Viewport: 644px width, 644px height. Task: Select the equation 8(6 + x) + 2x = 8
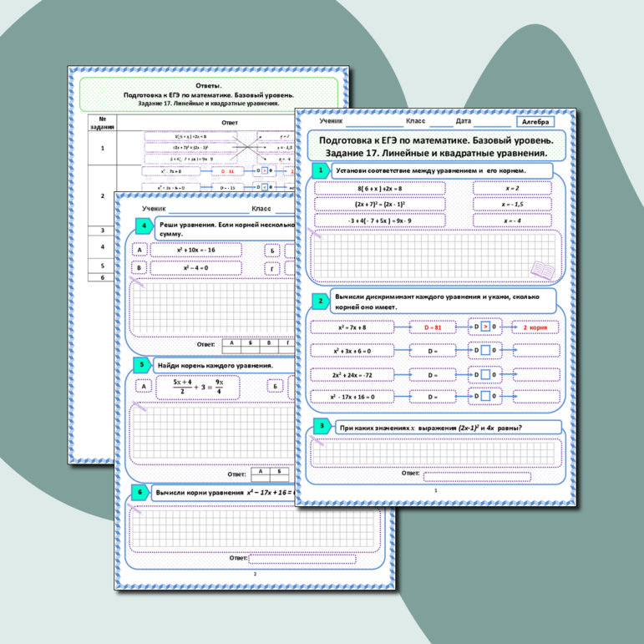tap(379, 189)
